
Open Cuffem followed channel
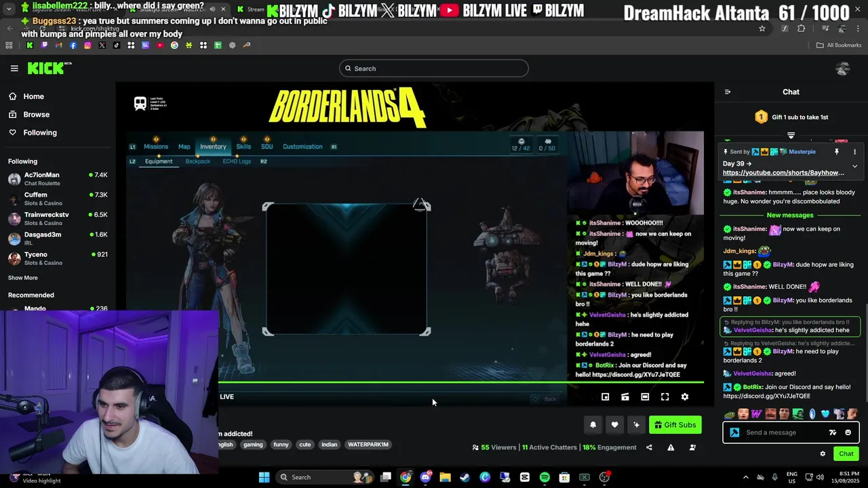[58, 199]
